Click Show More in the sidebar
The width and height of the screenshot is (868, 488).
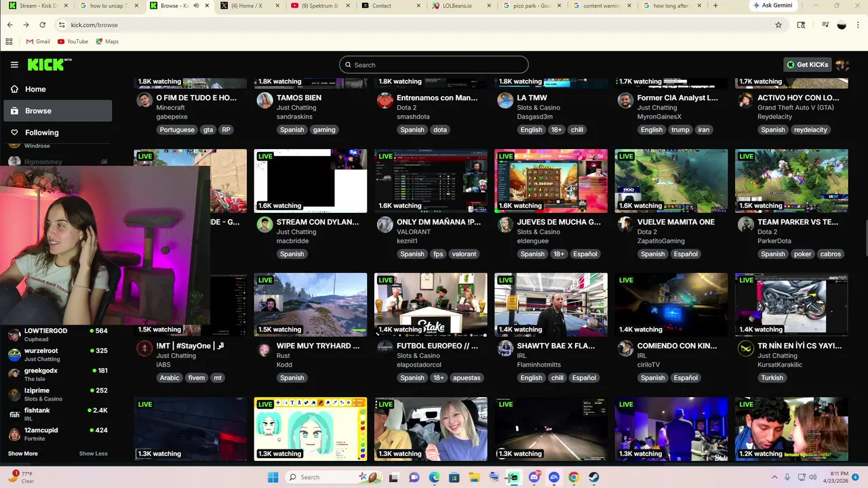coord(22,453)
